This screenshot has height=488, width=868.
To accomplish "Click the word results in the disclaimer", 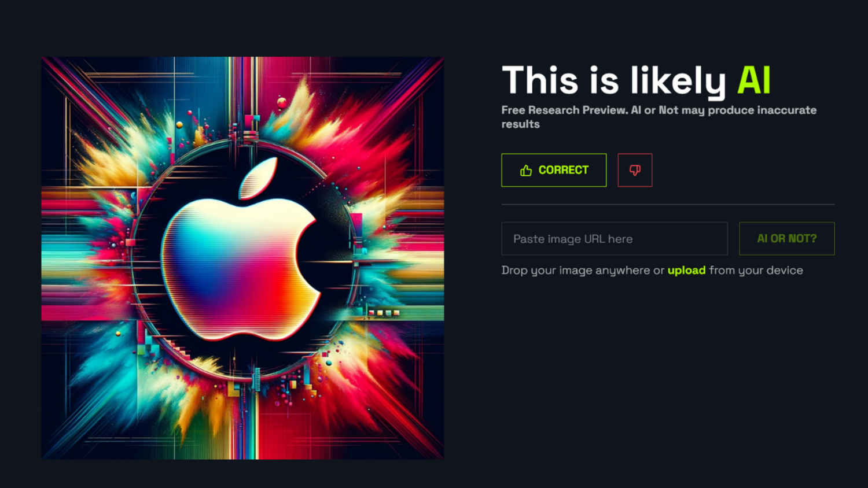I will click(520, 124).
